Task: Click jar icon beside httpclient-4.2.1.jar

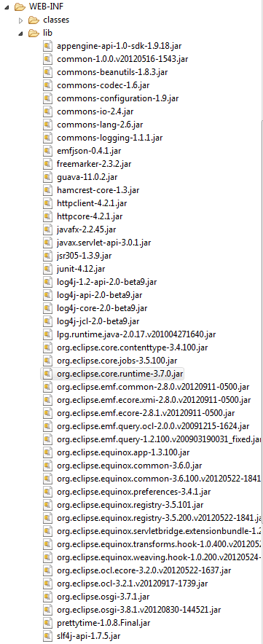Action: (47, 203)
